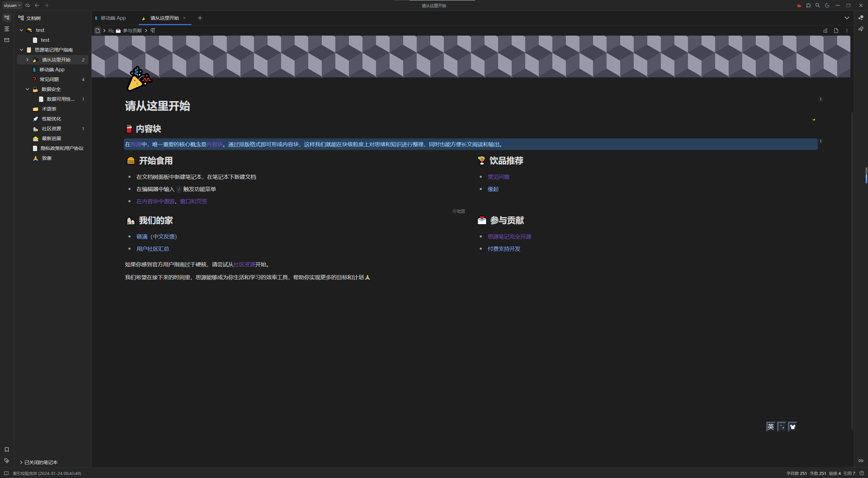Click the editor vertical scrollbar
The image size is (868, 478).
852,271
